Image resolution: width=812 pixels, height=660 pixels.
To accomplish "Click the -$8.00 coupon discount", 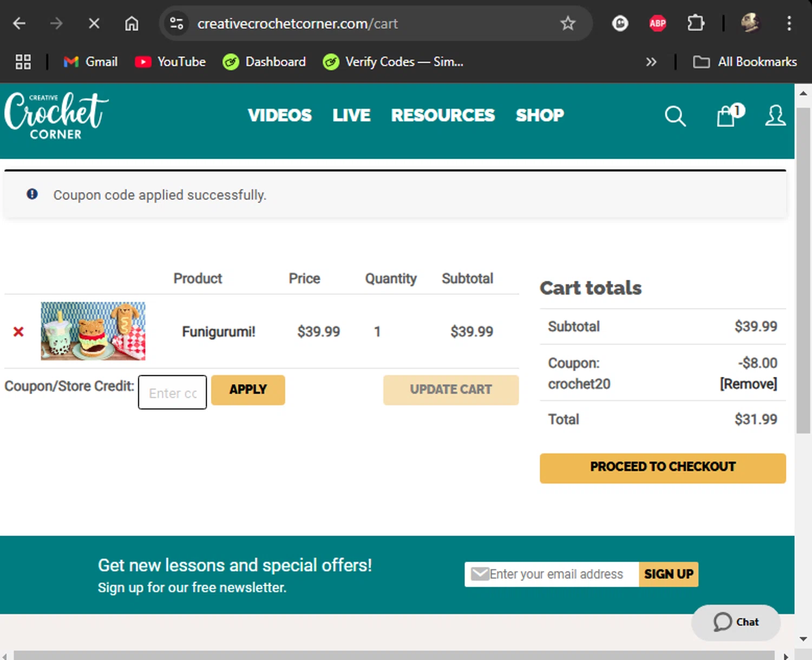I will tap(757, 363).
